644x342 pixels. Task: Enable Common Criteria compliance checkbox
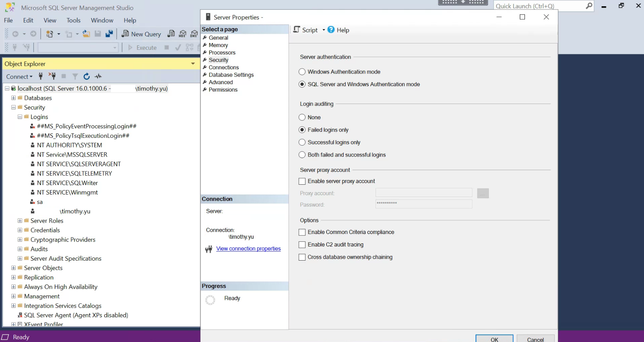coord(302,232)
